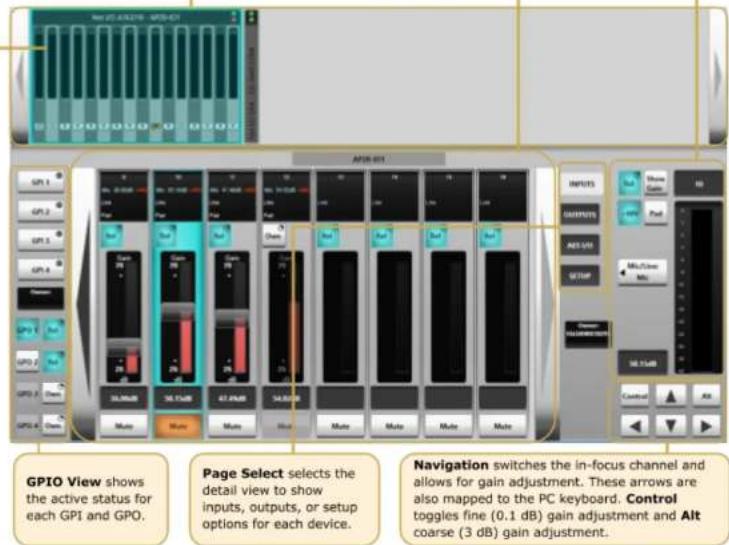
Task: Open the SETUP page
Action: coord(580,275)
